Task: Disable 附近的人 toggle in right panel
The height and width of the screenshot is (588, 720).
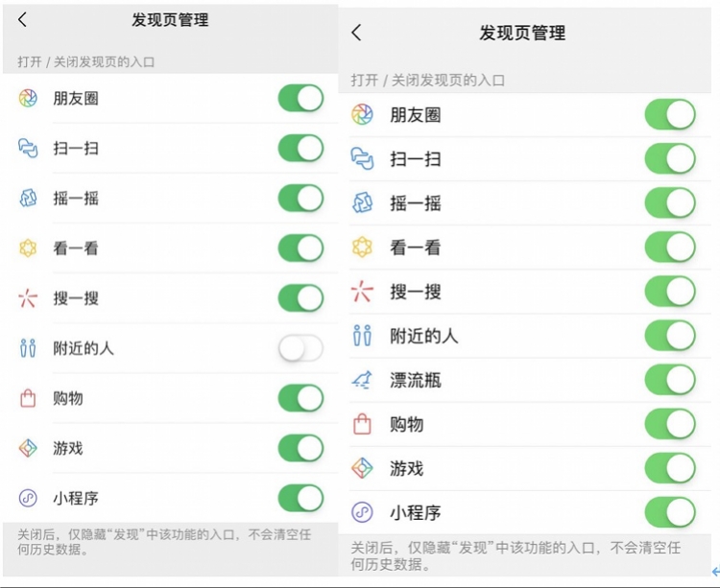Action: pos(670,336)
